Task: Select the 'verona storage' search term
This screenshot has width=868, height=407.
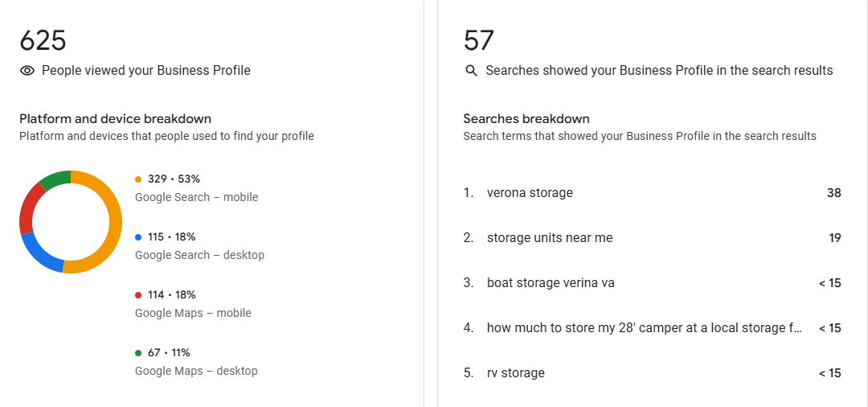Action: 530,193
